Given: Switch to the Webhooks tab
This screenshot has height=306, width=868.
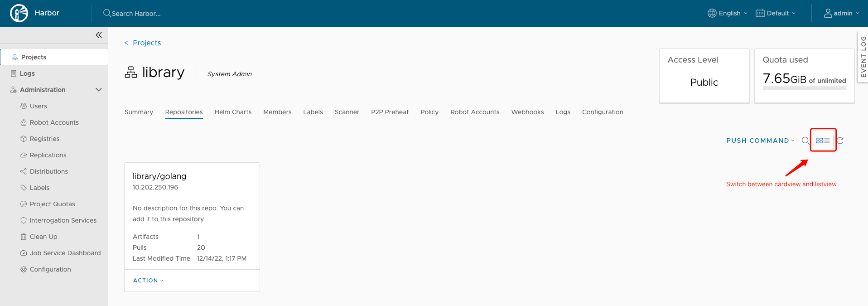Looking at the screenshot, I should tap(527, 112).
